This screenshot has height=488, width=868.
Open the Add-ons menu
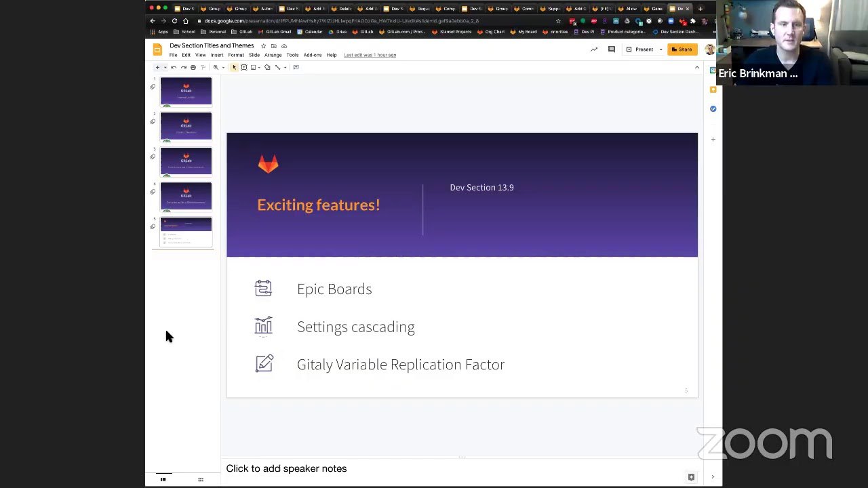[313, 55]
